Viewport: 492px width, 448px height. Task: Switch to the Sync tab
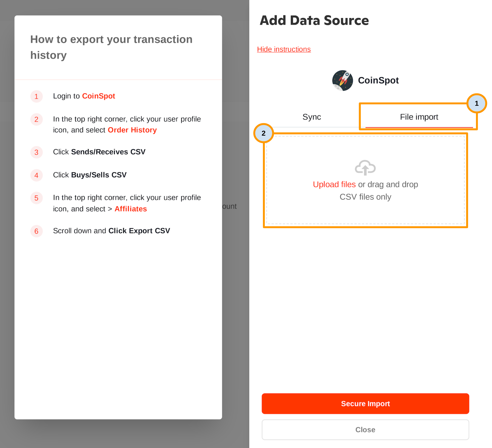coord(312,117)
